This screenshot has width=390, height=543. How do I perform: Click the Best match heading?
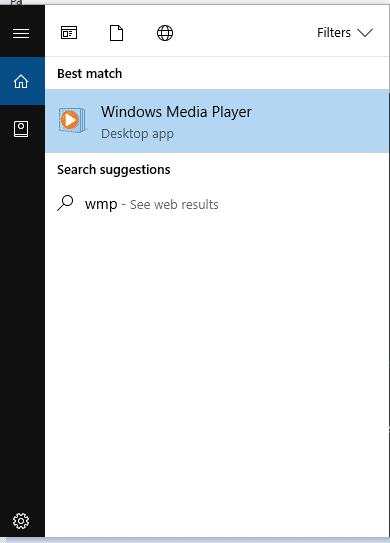pyautogui.click(x=89, y=73)
